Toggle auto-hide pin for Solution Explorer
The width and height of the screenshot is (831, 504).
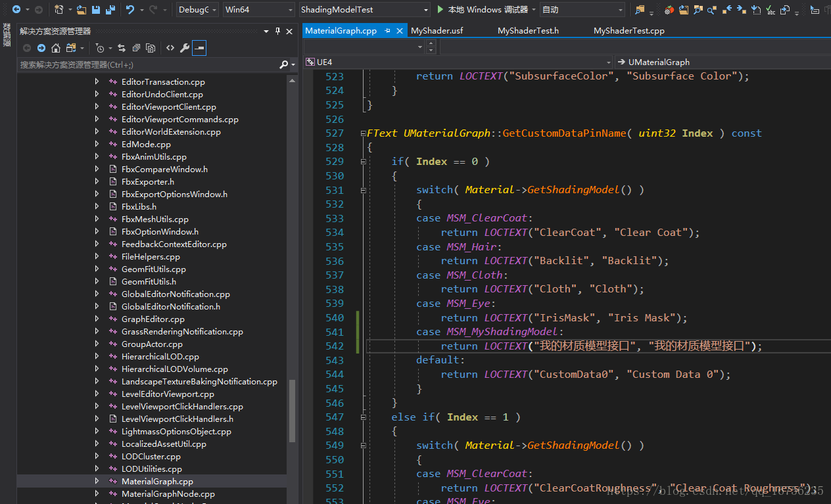(277, 32)
